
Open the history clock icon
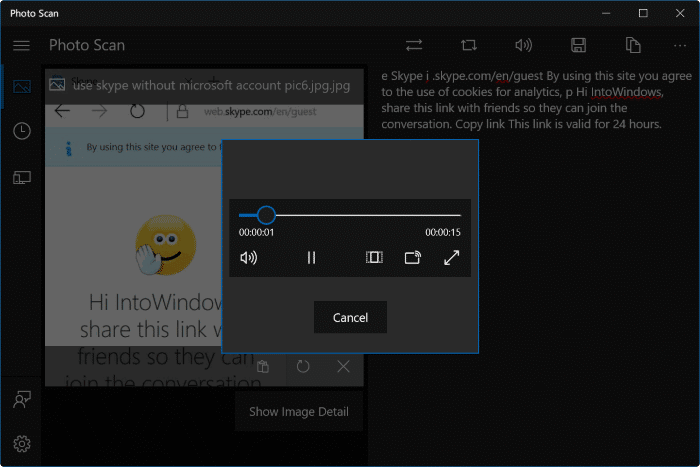point(22,131)
